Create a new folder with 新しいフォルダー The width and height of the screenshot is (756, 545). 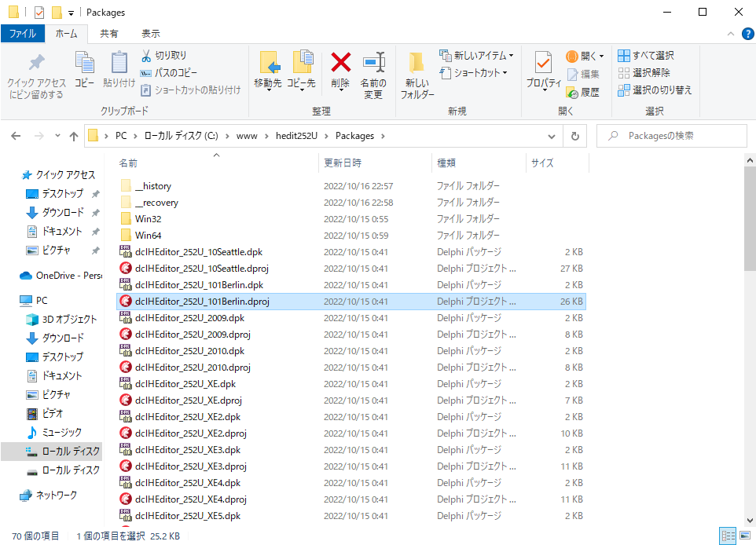click(417, 75)
